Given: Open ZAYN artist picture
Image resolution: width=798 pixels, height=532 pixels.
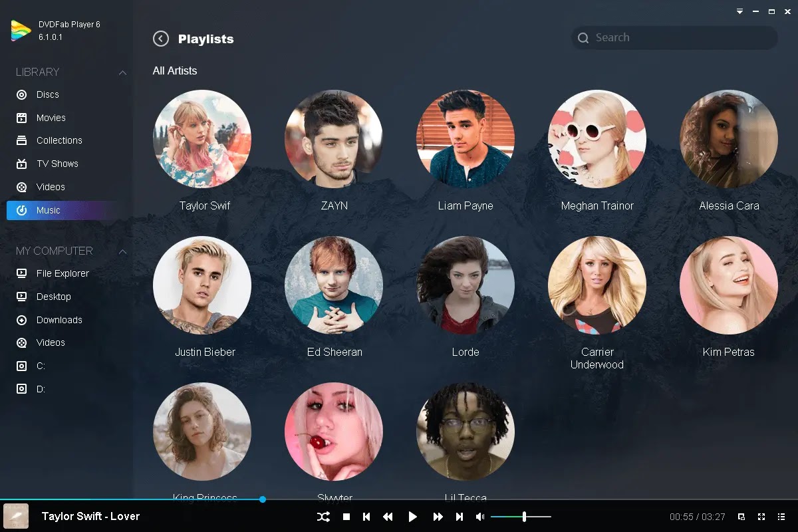Looking at the screenshot, I should [x=334, y=139].
